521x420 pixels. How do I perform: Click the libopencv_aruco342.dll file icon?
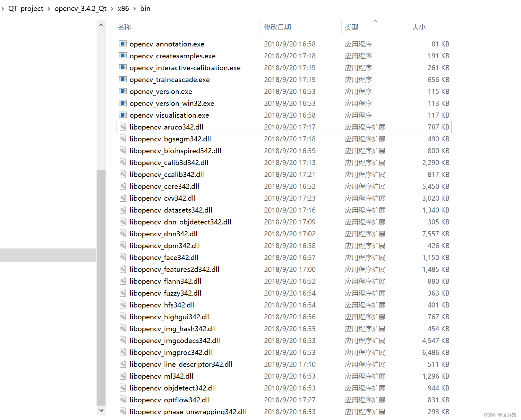[123, 127]
